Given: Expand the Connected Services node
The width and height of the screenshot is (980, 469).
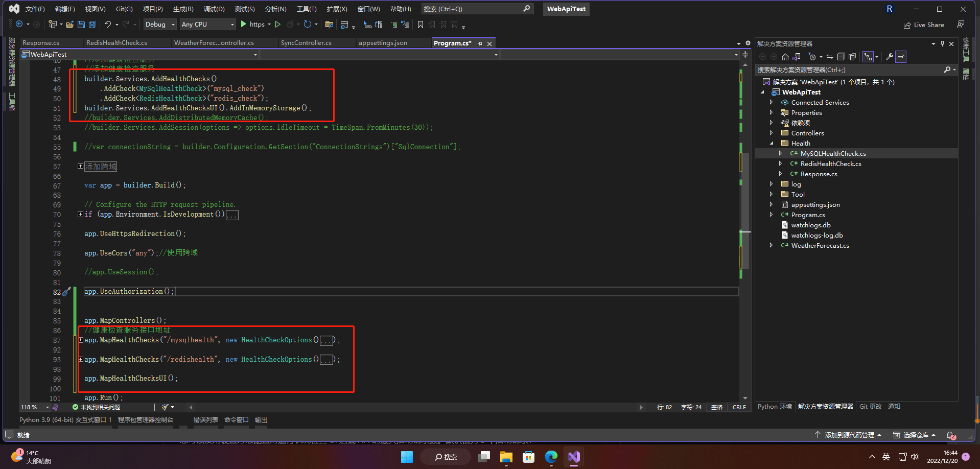Looking at the screenshot, I should tap(772, 102).
